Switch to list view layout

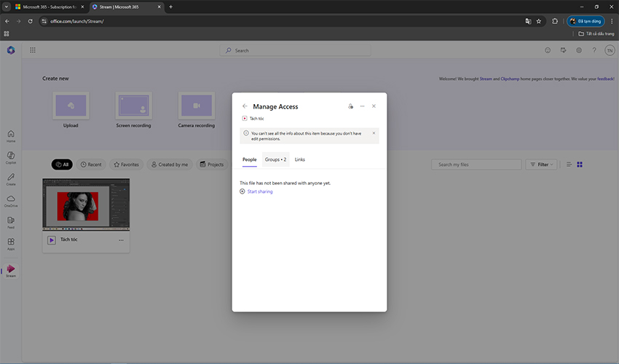(569, 165)
